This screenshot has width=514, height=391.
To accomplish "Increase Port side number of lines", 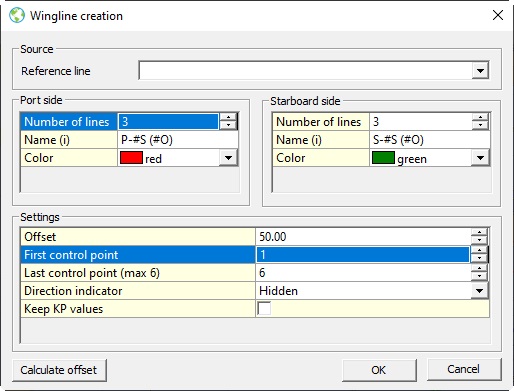I will click(228, 117).
